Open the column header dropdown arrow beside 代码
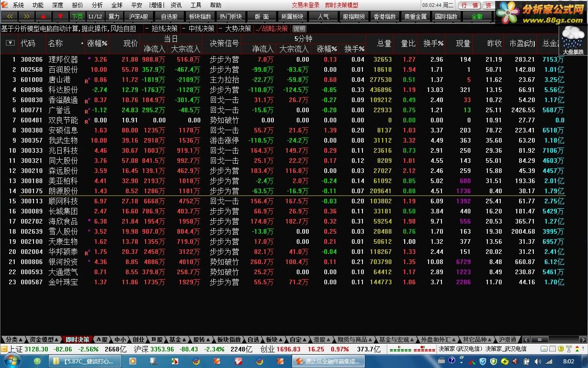 10,43
